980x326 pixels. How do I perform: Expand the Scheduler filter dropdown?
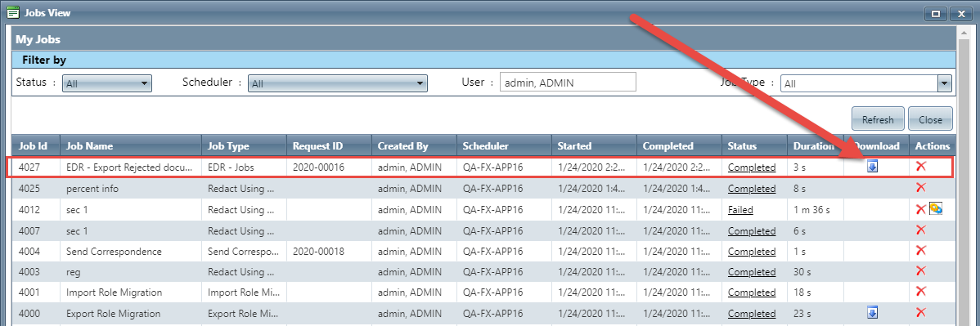(338, 83)
